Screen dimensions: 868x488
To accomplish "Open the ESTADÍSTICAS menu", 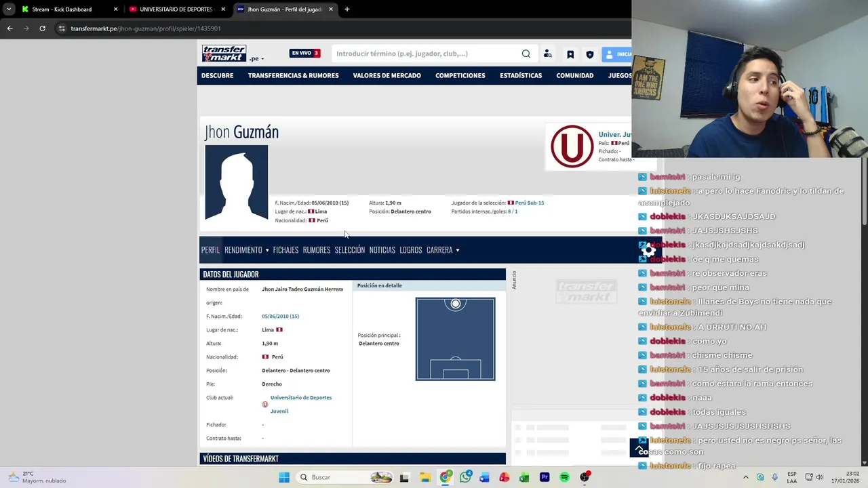I will (521, 75).
